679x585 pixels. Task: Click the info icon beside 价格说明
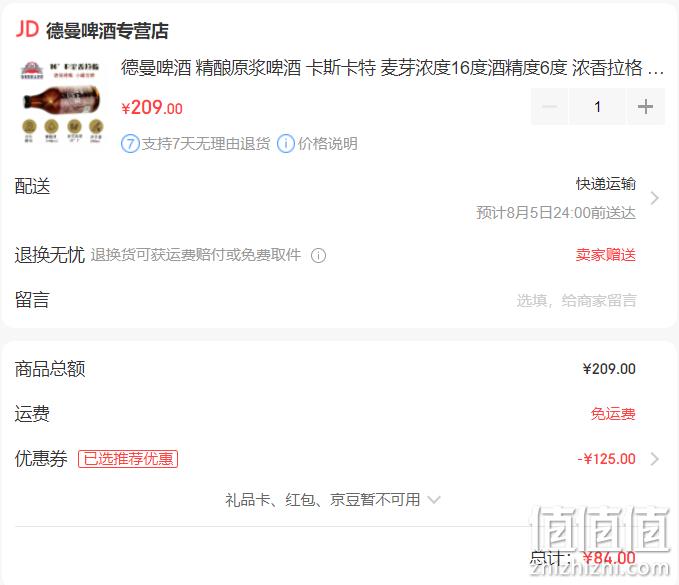(286, 143)
